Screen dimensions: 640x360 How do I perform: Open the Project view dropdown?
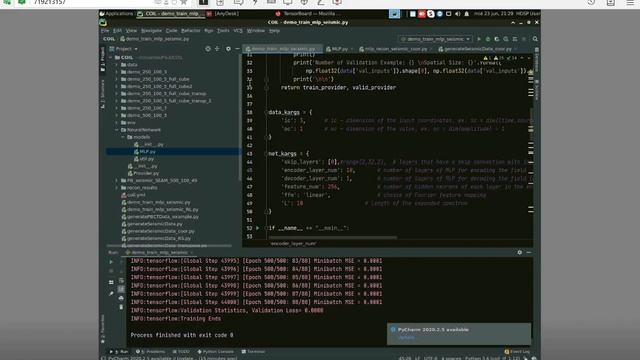(124, 49)
